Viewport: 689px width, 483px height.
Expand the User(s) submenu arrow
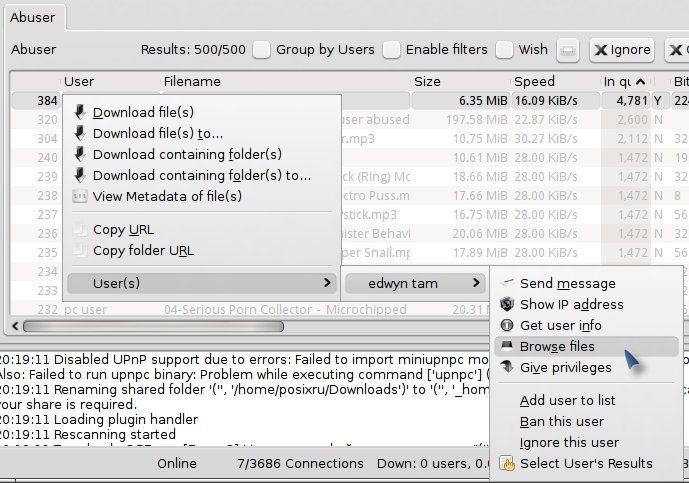327,283
